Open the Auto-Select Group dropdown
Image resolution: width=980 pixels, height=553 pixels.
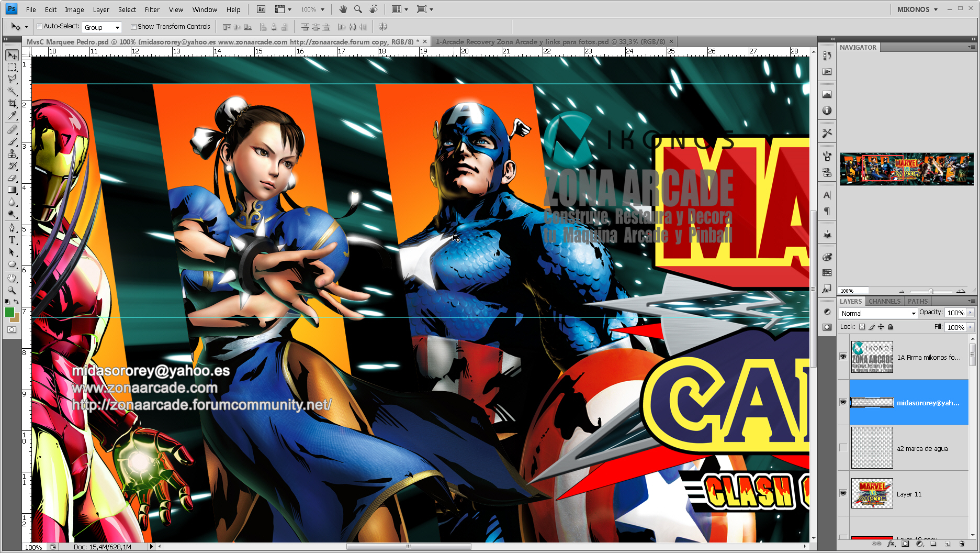pos(102,27)
